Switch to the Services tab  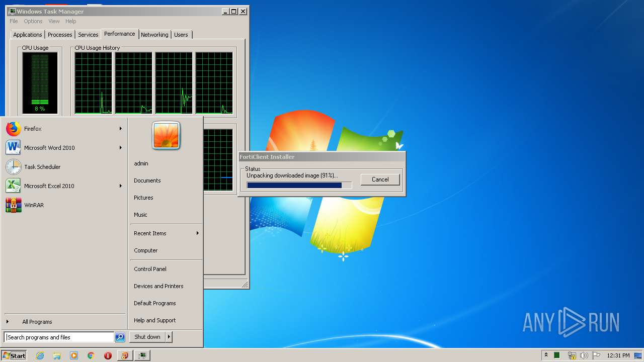pyautogui.click(x=88, y=35)
